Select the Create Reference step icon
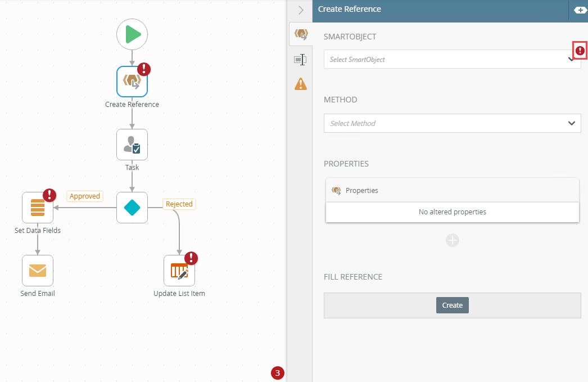Image resolution: width=588 pixels, height=382 pixels. pyautogui.click(x=132, y=82)
